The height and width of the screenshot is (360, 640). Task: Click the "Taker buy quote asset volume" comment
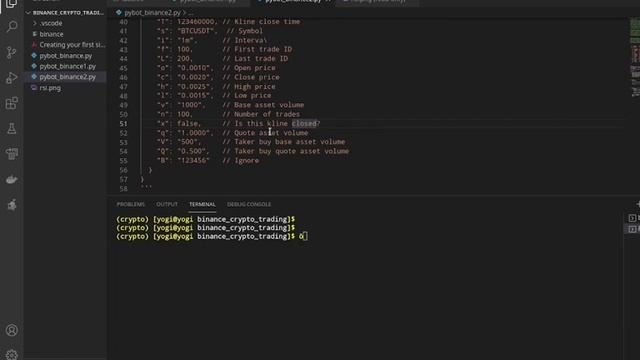click(286, 151)
